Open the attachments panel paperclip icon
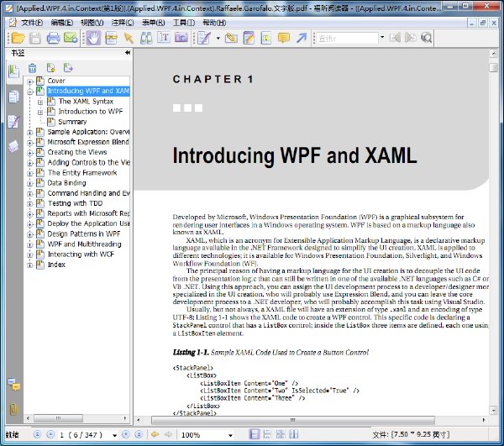The width and height of the screenshot is (504, 446). tap(13, 409)
